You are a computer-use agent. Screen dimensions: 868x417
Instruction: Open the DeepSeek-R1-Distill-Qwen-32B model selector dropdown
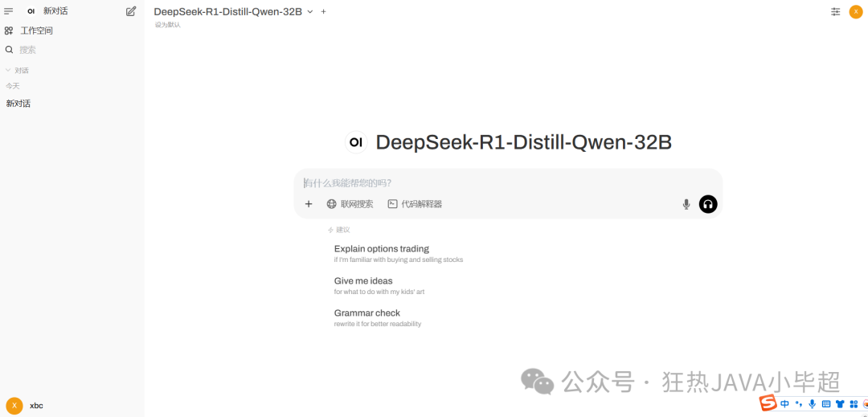[233, 11]
